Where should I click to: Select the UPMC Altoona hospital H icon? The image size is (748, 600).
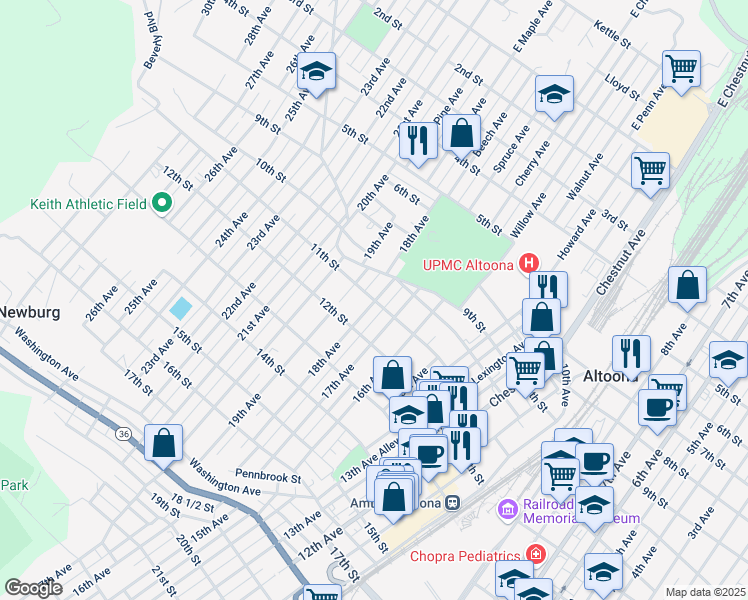[x=529, y=263]
